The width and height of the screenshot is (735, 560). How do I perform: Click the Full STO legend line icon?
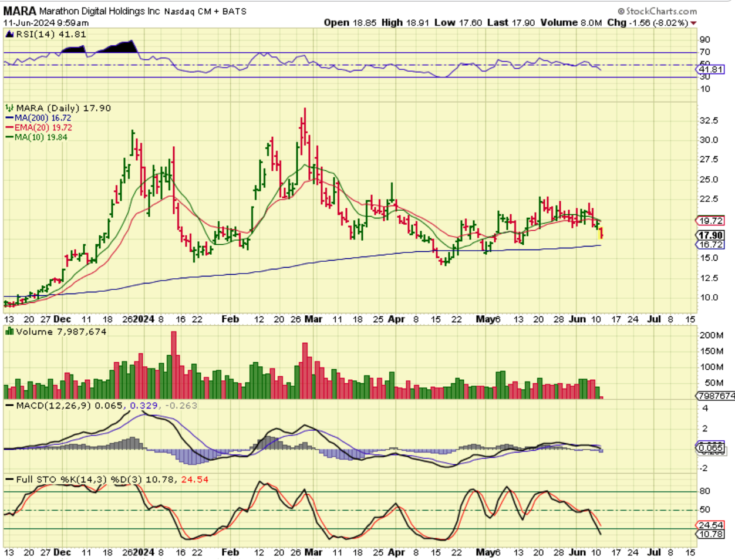(x=9, y=480)
